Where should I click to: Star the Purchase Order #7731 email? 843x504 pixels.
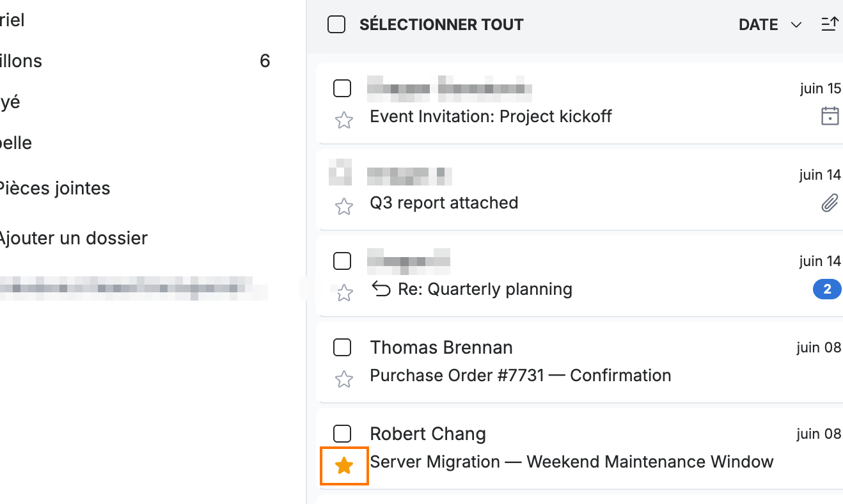(x=344, y=379)
